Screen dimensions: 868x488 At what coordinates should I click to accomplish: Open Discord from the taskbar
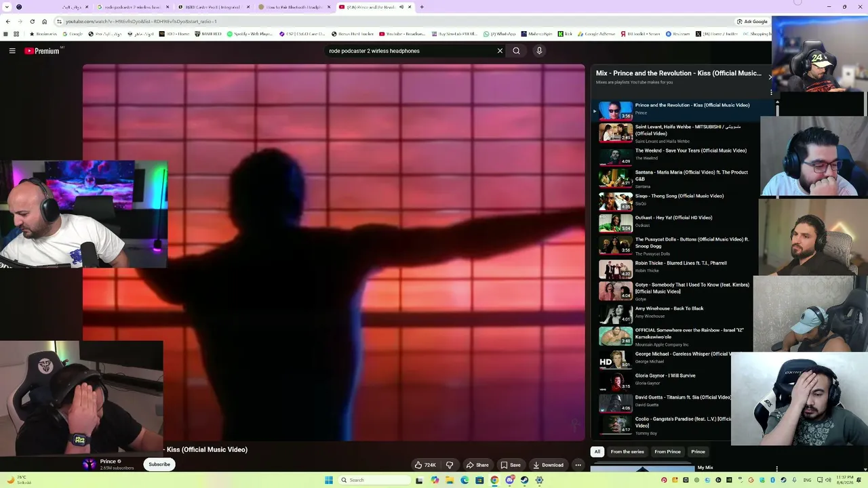(x=509, y=481)
